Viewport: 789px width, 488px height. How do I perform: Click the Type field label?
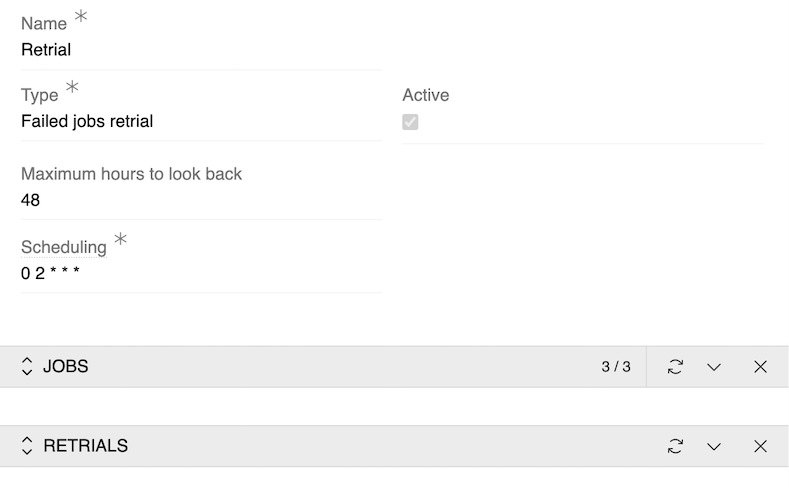(x=40, y=95)
